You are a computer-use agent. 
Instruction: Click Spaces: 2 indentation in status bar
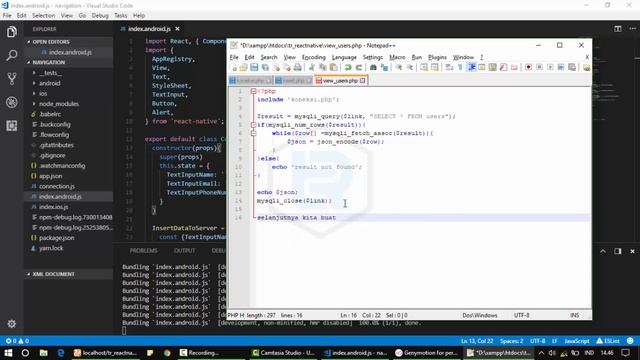pyautogui.click(x=511, y=341)
